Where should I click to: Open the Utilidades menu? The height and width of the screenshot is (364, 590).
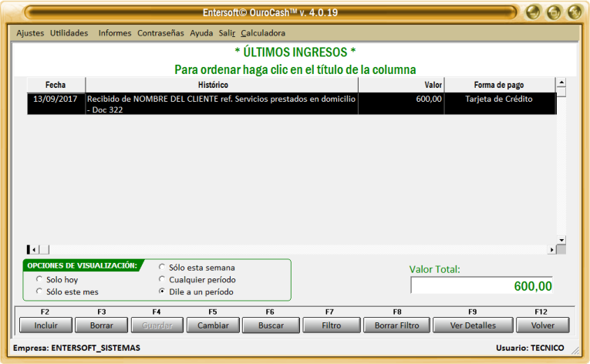pyautogui.click(x=69, y=33)
